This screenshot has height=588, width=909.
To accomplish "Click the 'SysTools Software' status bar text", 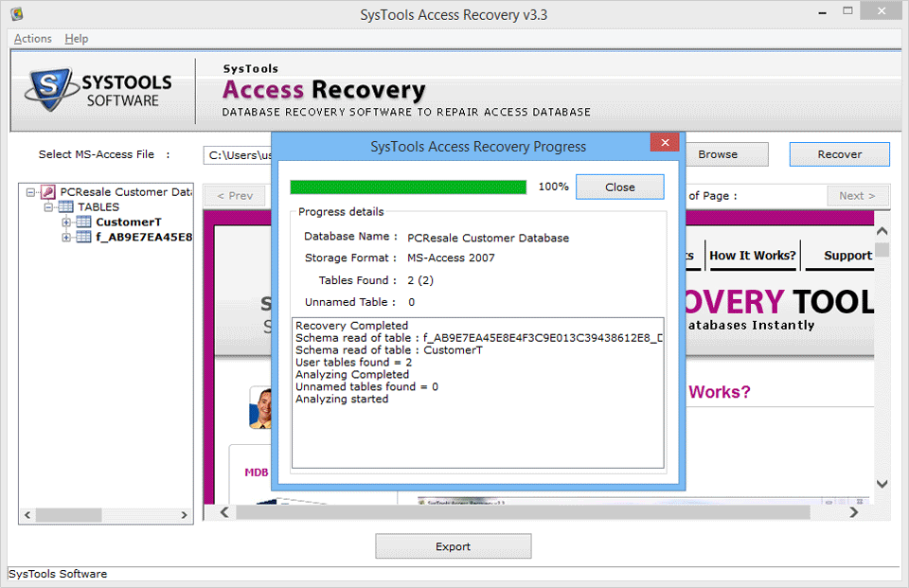I will 58,574.
